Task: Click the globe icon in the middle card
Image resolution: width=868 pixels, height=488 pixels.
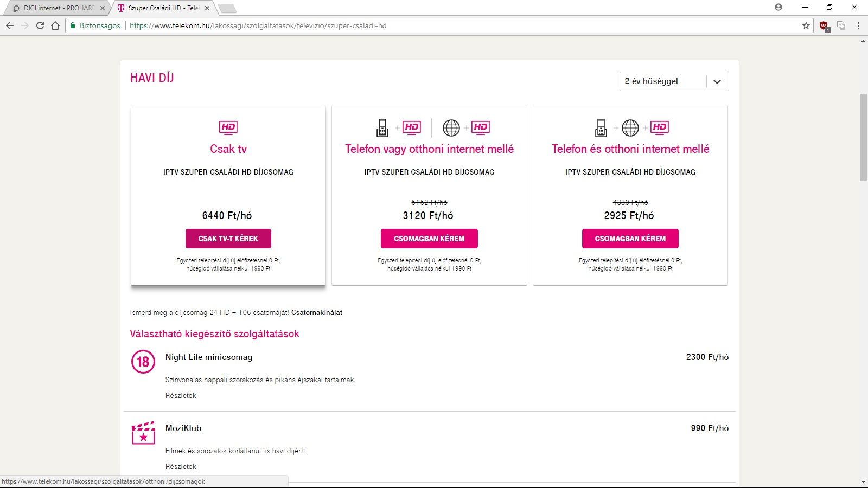Action: [451, 128]
